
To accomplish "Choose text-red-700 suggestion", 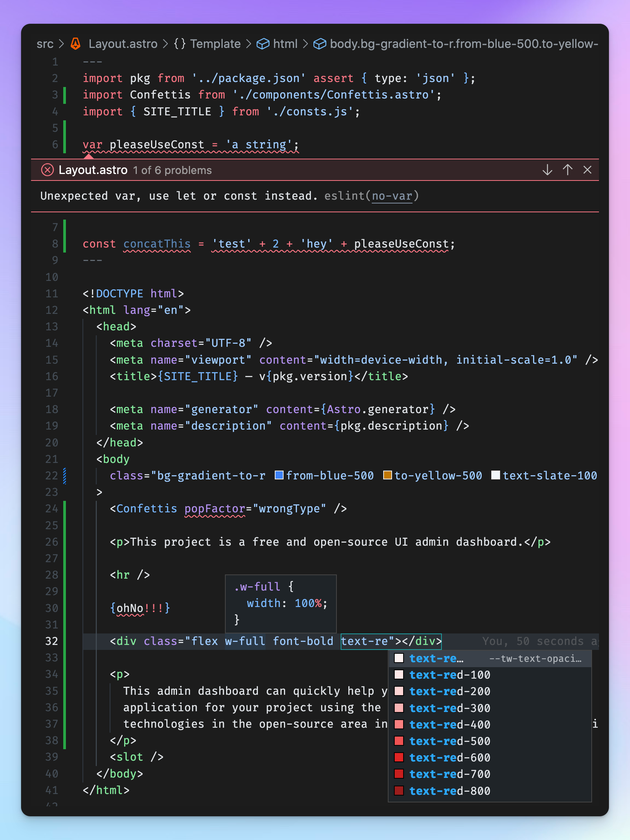I will point(490,774).
